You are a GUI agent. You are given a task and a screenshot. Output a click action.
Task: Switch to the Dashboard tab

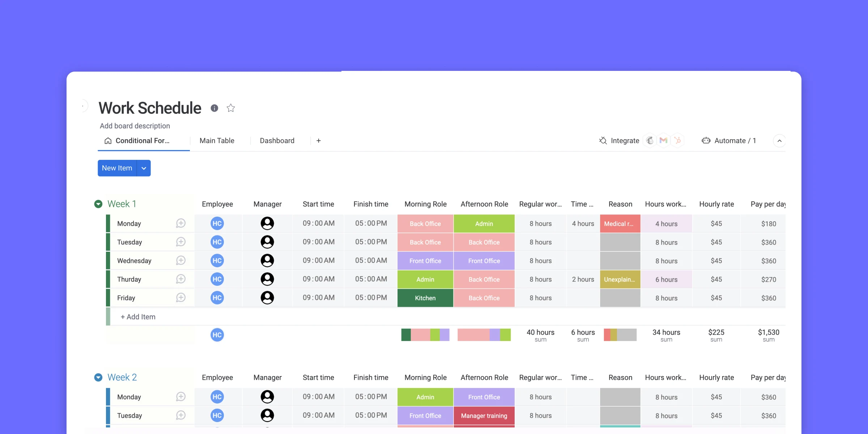tap(277, 141)
